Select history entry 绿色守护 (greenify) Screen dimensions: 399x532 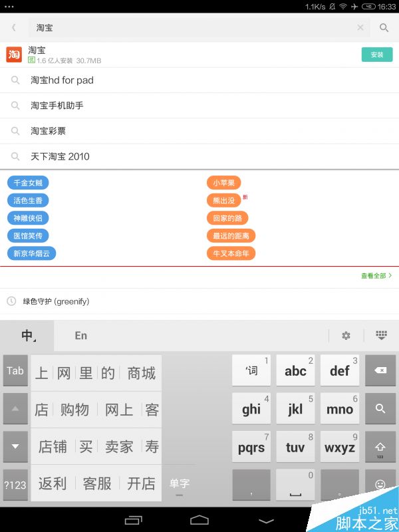(199, 301)
